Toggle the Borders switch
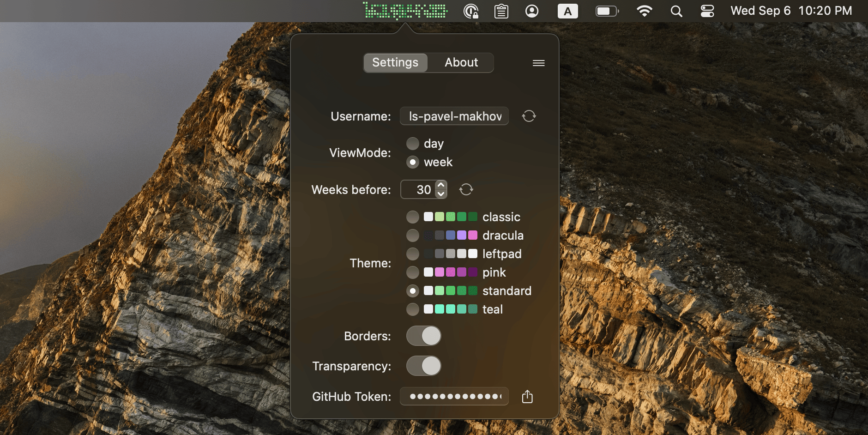This screenshot has height=435, width=868. [x=423, y=336]
